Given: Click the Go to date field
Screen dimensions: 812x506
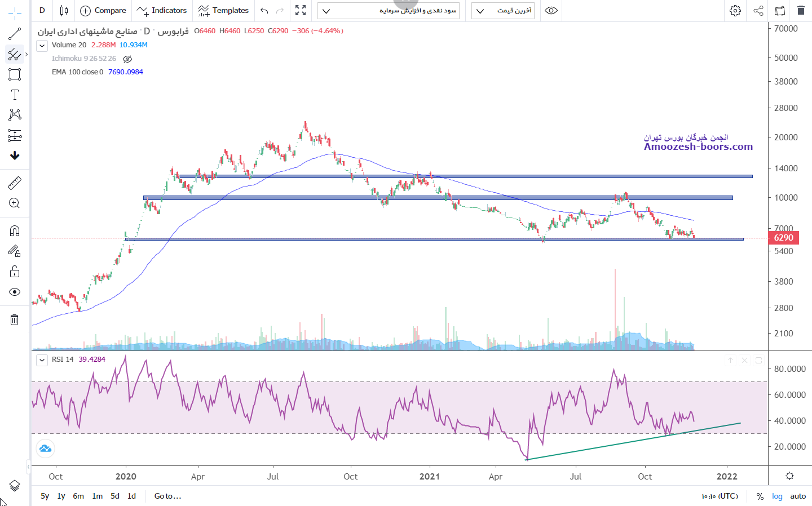Looking at the screenshot, I should coord(167,496).
